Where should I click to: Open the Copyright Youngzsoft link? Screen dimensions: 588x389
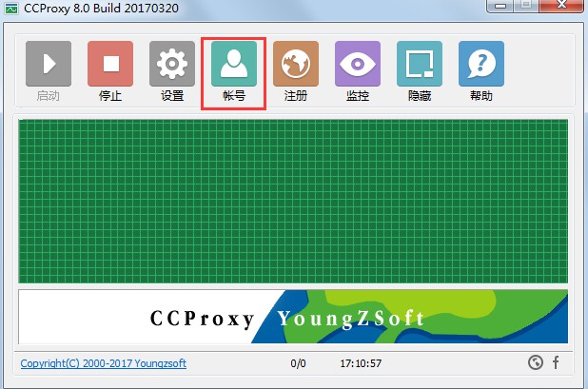(x=104, y=363)
